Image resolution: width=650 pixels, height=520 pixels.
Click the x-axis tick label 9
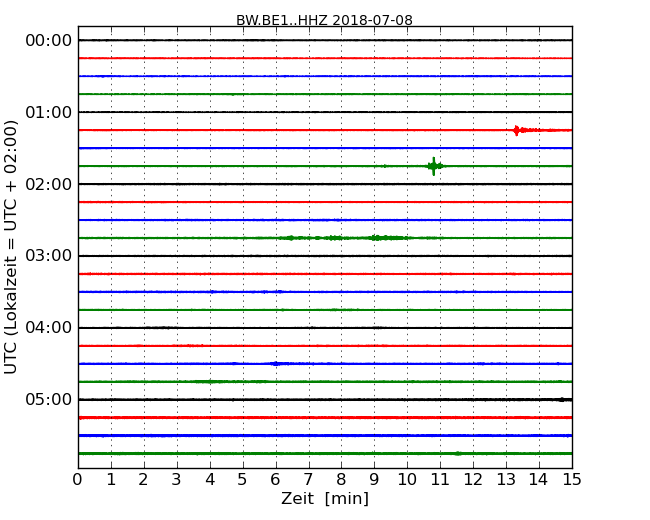[x=374, y=480]
